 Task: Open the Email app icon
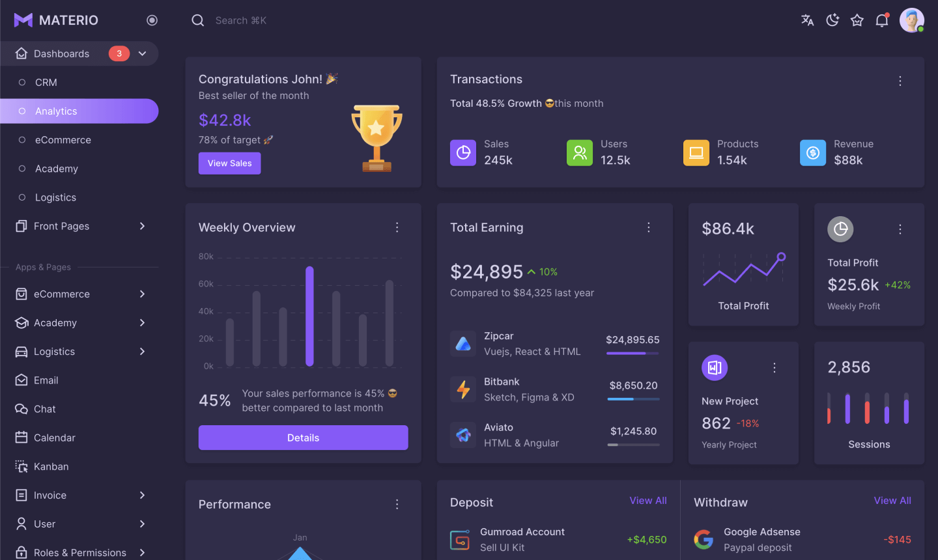21,380
